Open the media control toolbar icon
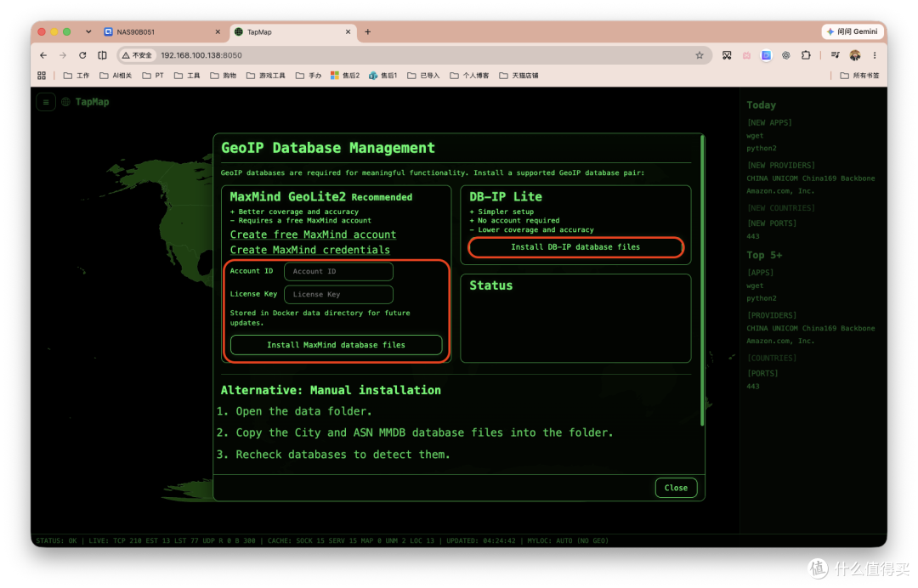 pyautogui.click(x=836, y=55)
